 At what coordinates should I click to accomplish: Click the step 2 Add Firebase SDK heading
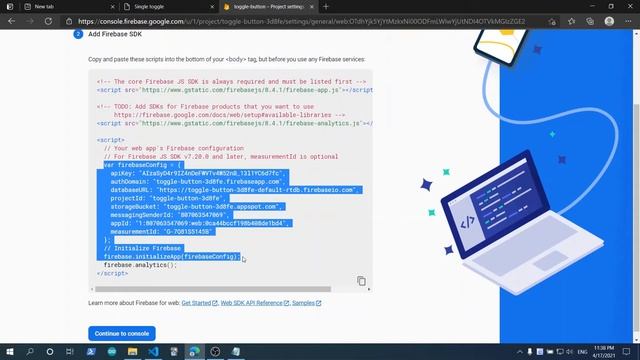pyautogui.click(x=115, y=34)
